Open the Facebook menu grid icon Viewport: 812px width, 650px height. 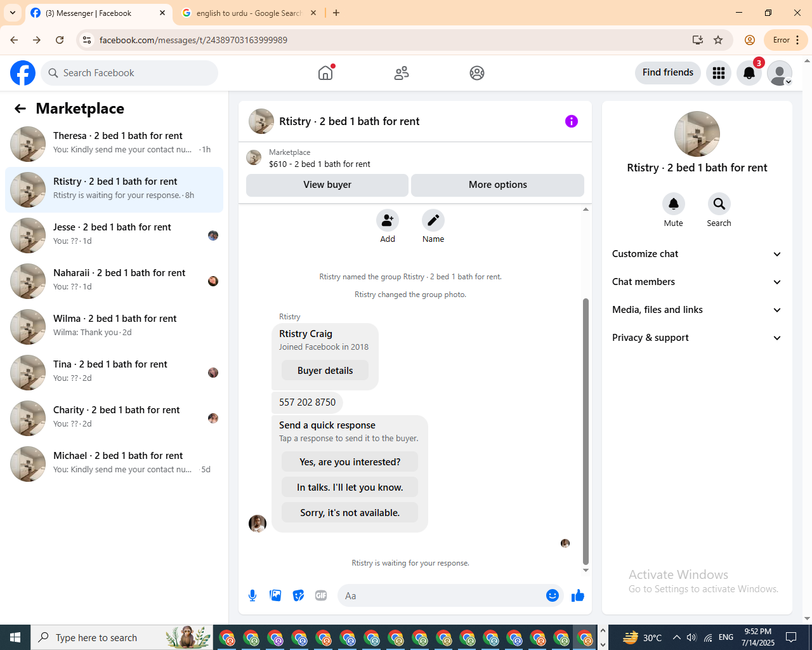click(719, 73)
